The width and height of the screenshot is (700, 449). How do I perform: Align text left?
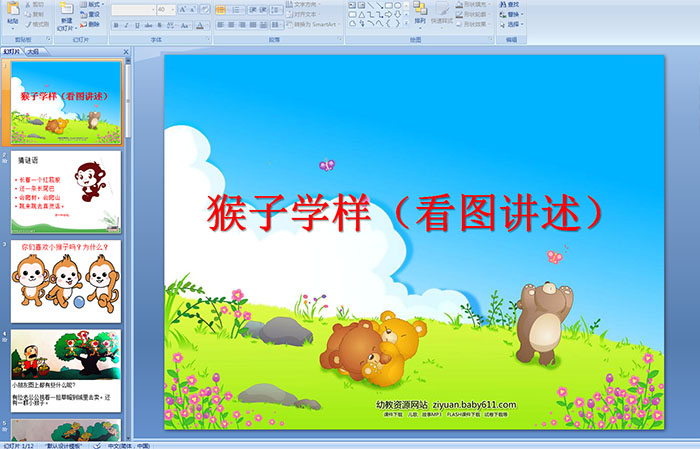click(221, 25)
